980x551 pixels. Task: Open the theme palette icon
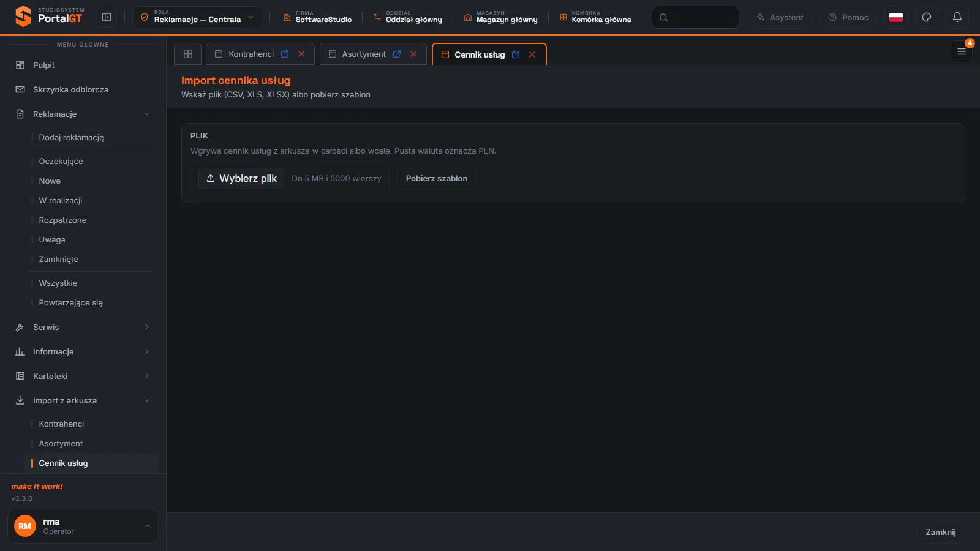coord(927,17)
